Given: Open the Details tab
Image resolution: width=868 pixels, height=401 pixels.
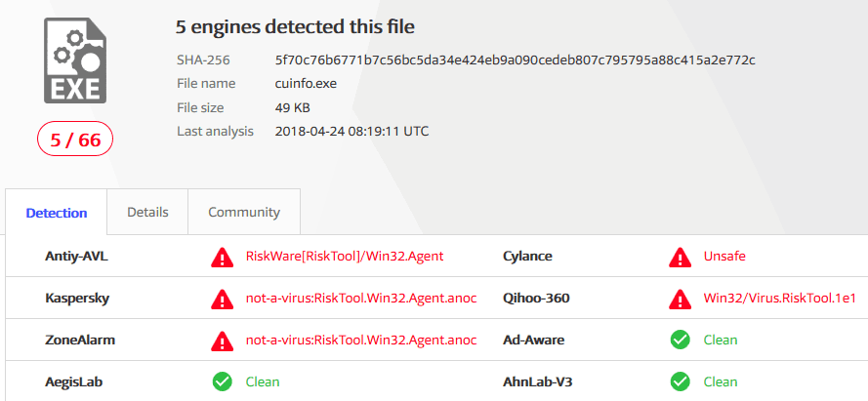Looking at the screenshot, I should click(147, 213).
